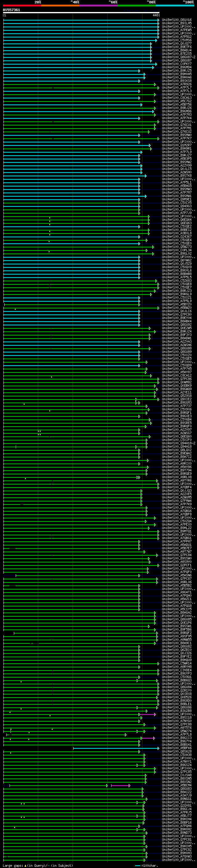This screenshot has width=197, height=868.
Task: Click hit label UniRef100_A5C7G2
Action: coord(177,101)
